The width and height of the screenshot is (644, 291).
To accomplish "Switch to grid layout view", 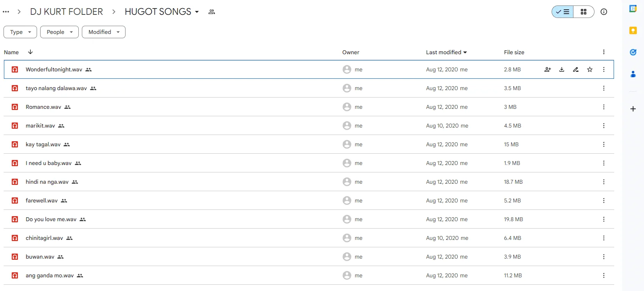I will (584, 12).
